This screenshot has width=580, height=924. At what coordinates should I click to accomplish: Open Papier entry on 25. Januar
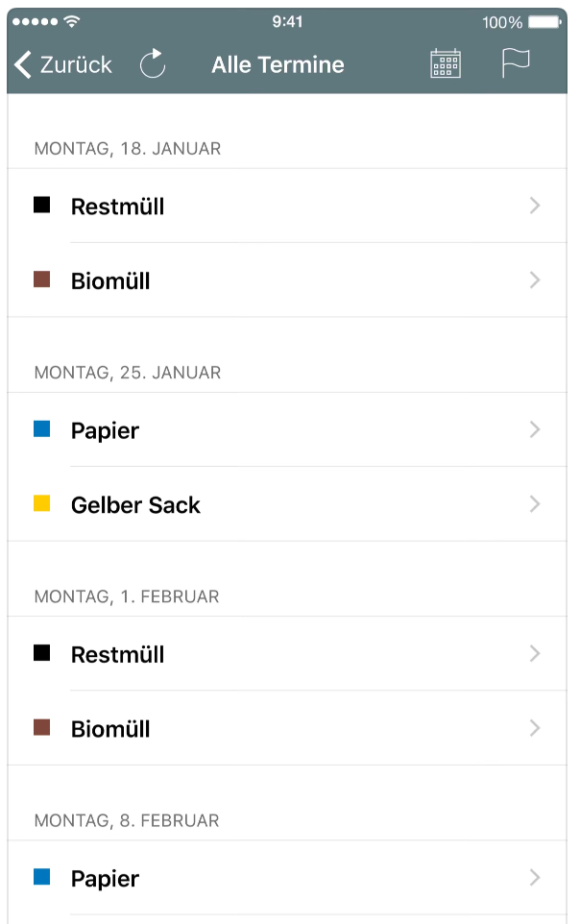coord(106,430)
